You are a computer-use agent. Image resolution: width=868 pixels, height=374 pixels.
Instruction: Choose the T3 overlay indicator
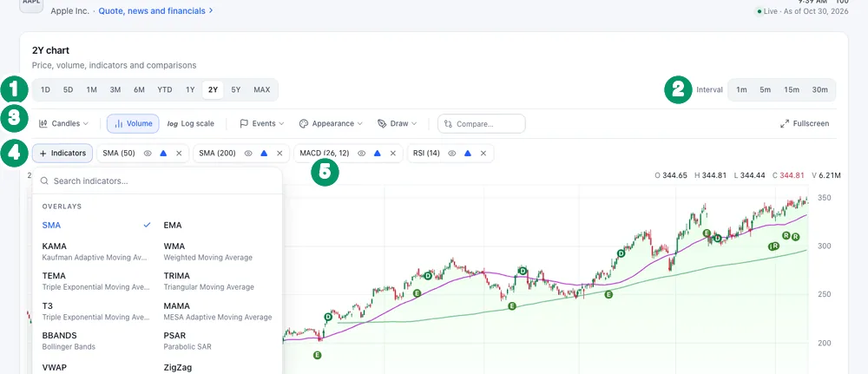97,311
